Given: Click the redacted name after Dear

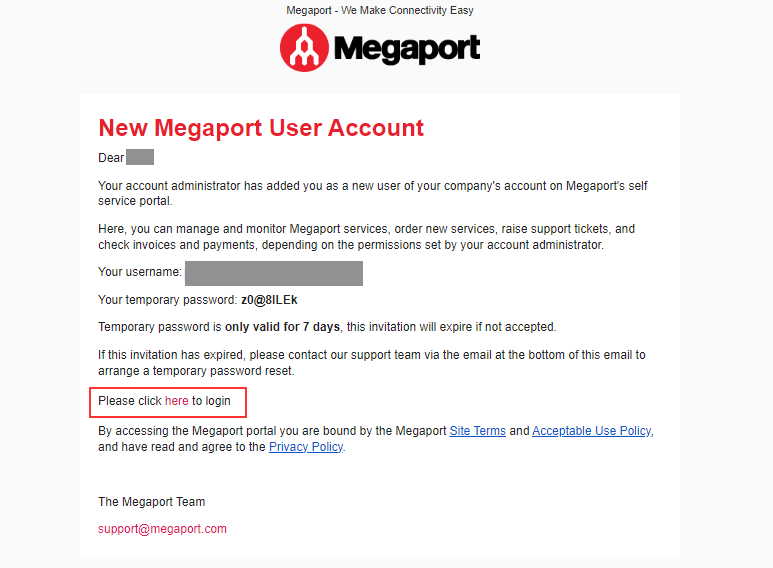Looking at the screenshot, I should (140, 157).
